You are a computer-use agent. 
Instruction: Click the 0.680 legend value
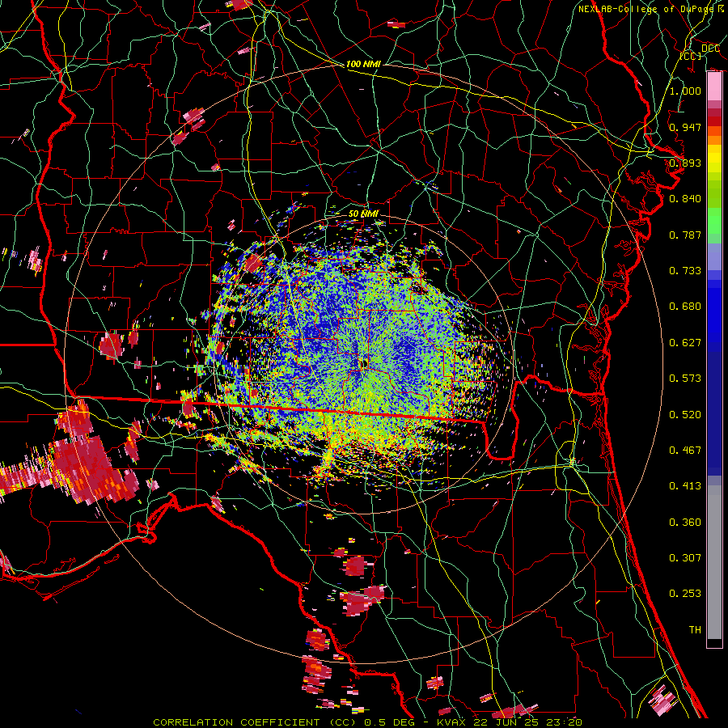[685, 307]
